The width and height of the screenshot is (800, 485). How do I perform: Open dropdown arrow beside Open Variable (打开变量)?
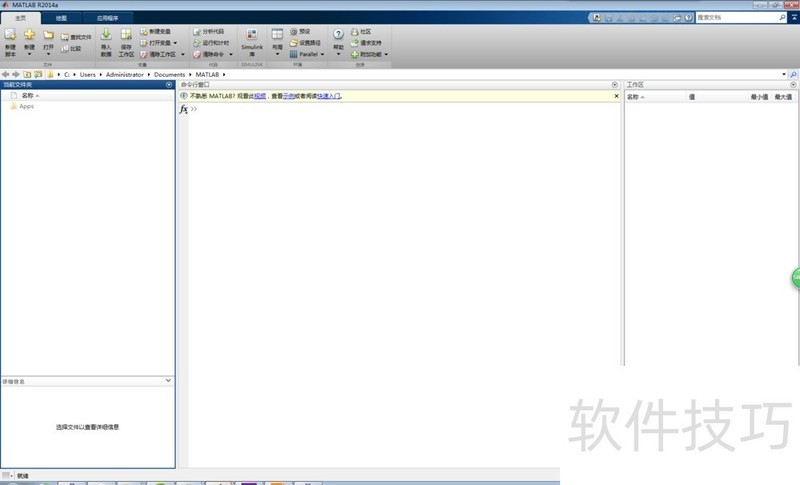[176, 43]
